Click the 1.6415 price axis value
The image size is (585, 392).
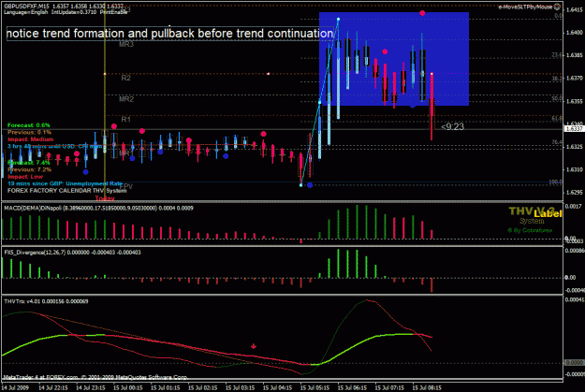[x=575, y=10]
